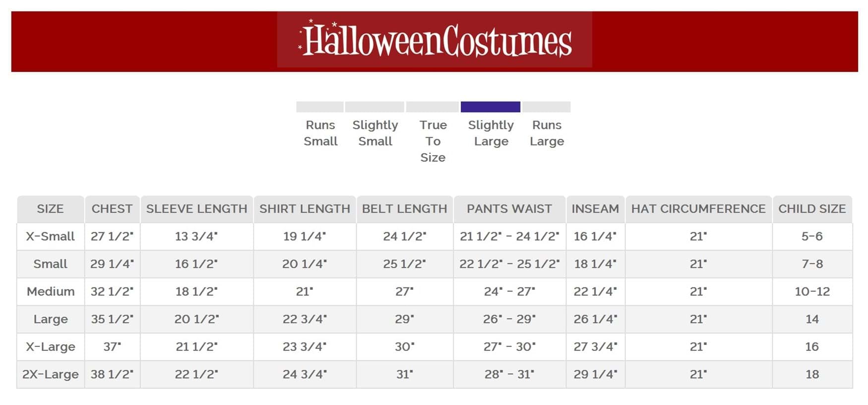Click the INSEAM column header
868x405 pixels.
click(x=595, y=209)
